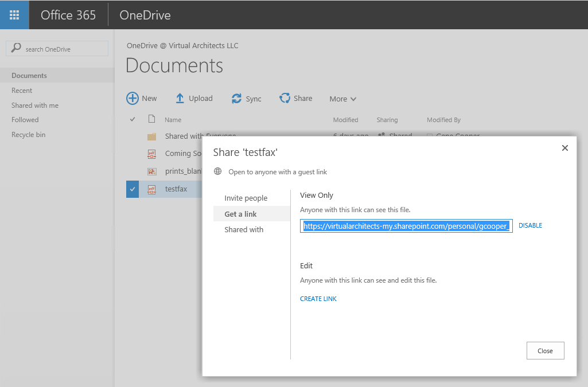Image resolution: width=588 pixels, height=387 pixels.
Task: Click the Share toolbar button label
Action: point(303,99)
